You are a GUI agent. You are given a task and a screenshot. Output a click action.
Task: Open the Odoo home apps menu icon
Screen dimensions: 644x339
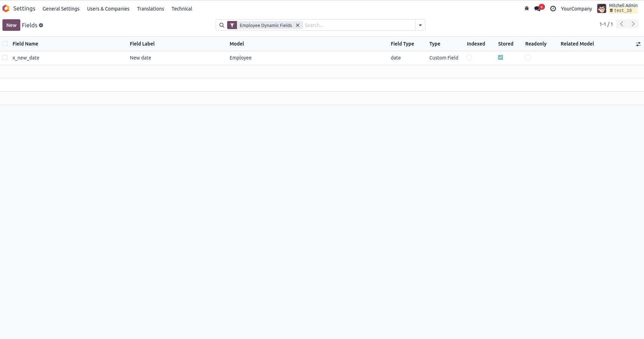tap(6, 8)
